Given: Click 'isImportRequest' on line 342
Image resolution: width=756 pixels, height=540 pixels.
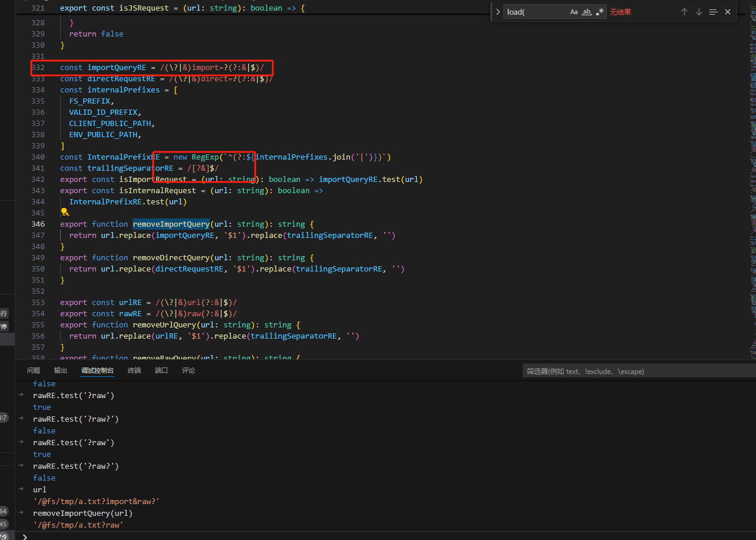Looking at the screenshot, I should 153,180.
